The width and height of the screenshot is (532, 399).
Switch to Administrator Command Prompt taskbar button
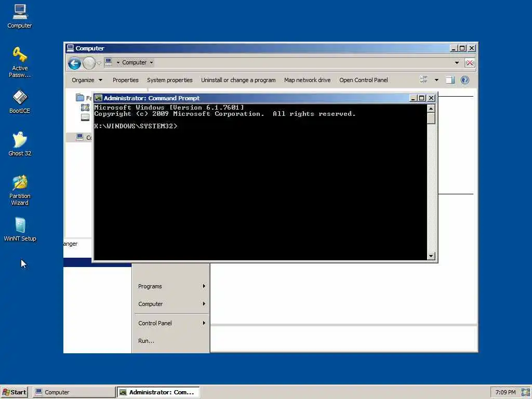click(158, 392)
